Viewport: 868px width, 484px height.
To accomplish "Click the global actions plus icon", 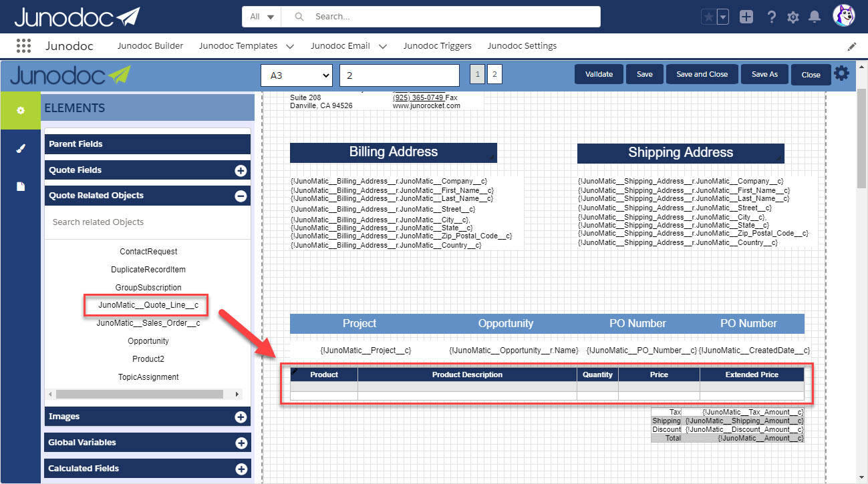I will point(746,17).
